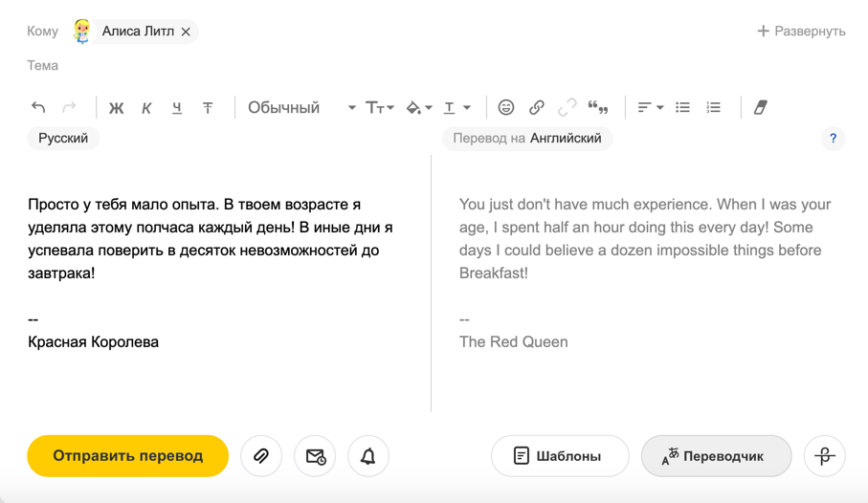Insert a hyperlink
Viewport: 868px width, 503px height.
click(x=537, y=108)
